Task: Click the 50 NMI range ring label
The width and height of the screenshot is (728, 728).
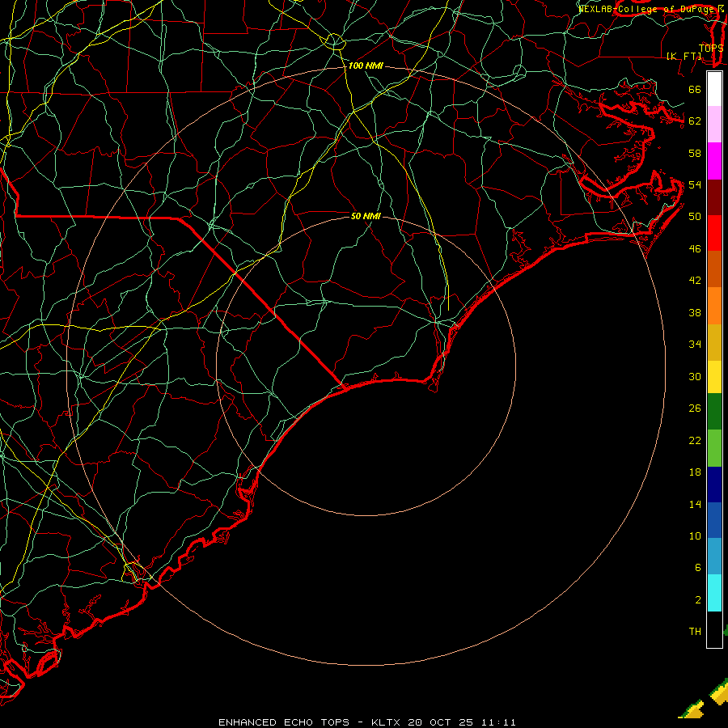Action: 366,216
